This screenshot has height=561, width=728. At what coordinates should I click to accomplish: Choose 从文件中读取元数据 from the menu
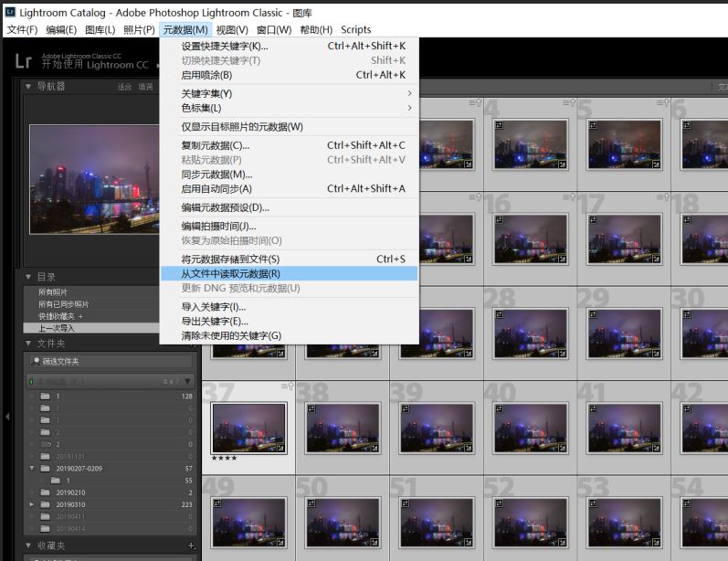[x=230, y=273]
